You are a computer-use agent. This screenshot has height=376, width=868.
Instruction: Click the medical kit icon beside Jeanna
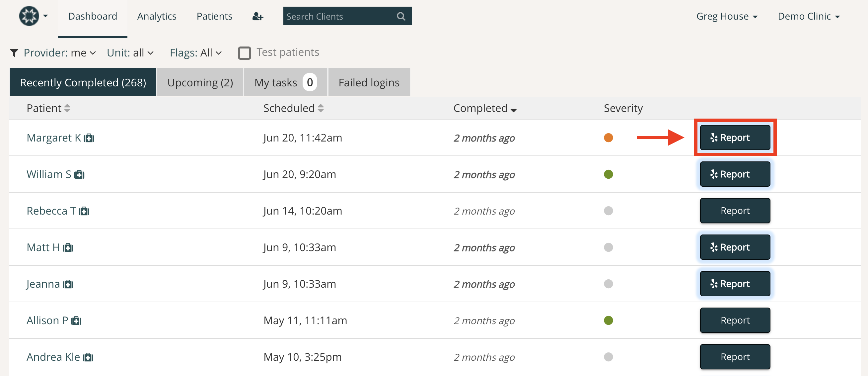point(68,284)
